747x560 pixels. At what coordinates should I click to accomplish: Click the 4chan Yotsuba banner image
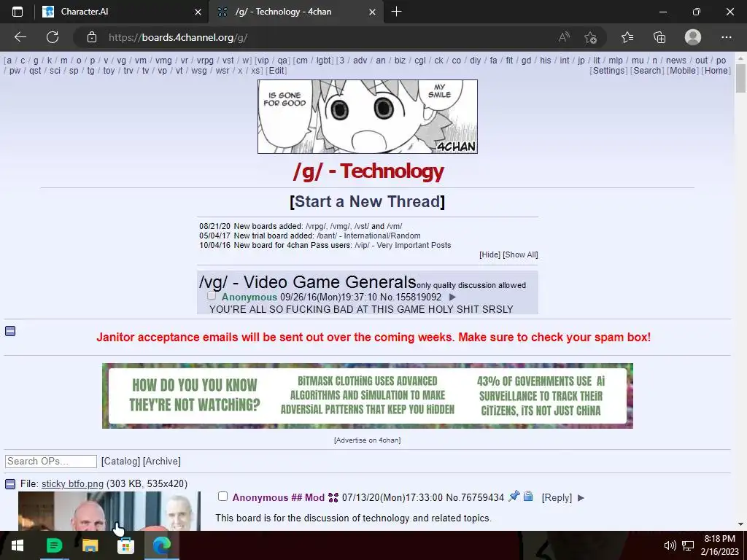(x=368, y=117)
